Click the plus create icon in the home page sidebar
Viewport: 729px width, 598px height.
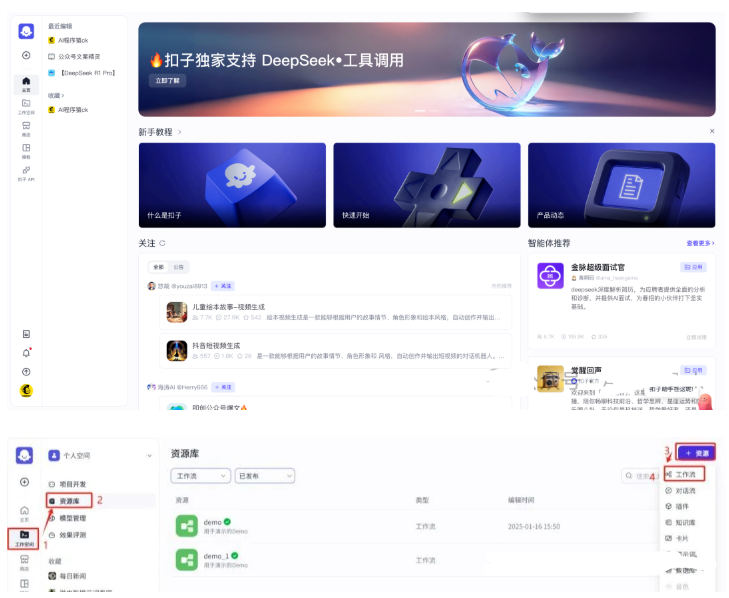[x=26, y=55]
